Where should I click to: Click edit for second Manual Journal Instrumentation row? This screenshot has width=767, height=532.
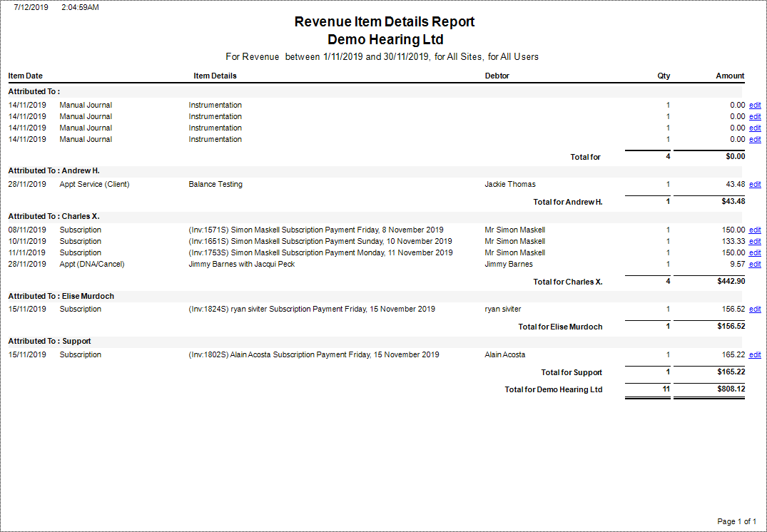point(755,117)
